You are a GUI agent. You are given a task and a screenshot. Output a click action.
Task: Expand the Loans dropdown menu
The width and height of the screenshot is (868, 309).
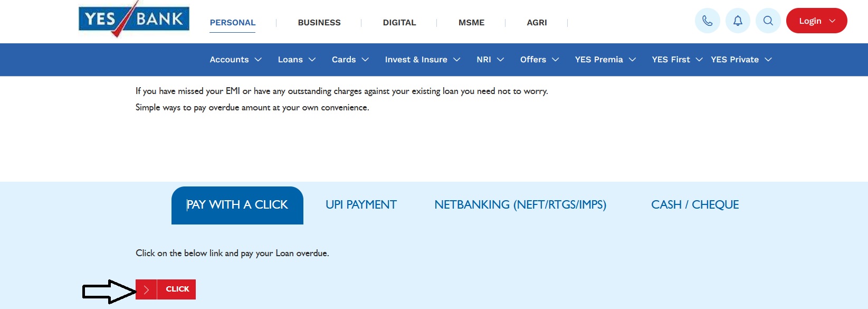tap(297, 60)
